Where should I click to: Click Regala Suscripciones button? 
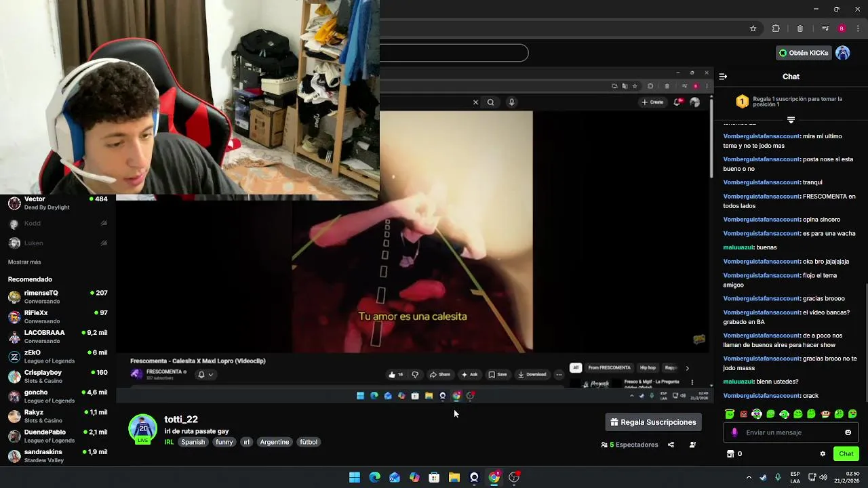pos(654,422)
